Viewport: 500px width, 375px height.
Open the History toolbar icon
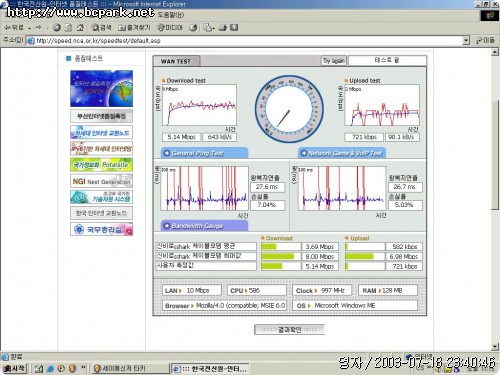[193, 28]
